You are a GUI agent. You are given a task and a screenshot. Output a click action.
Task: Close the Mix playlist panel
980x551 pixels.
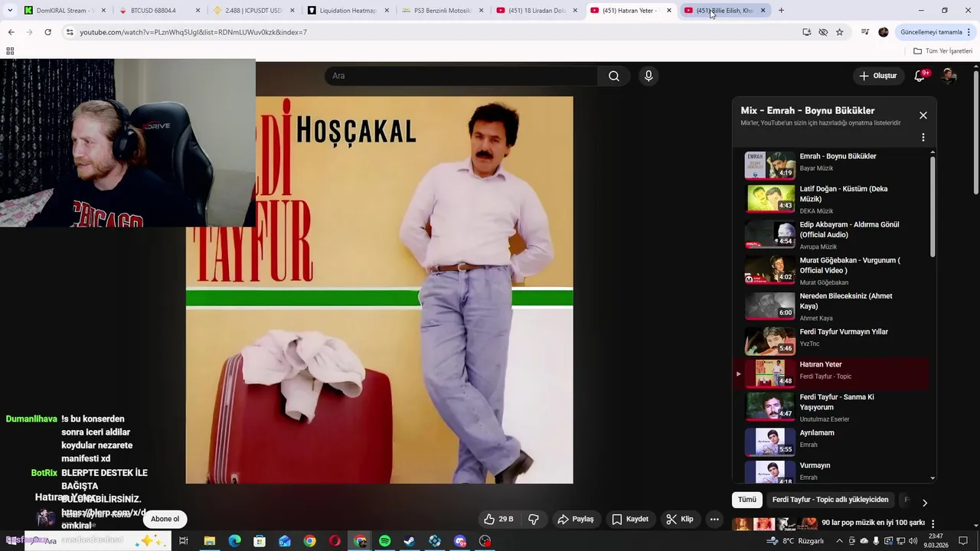point(923,116)
